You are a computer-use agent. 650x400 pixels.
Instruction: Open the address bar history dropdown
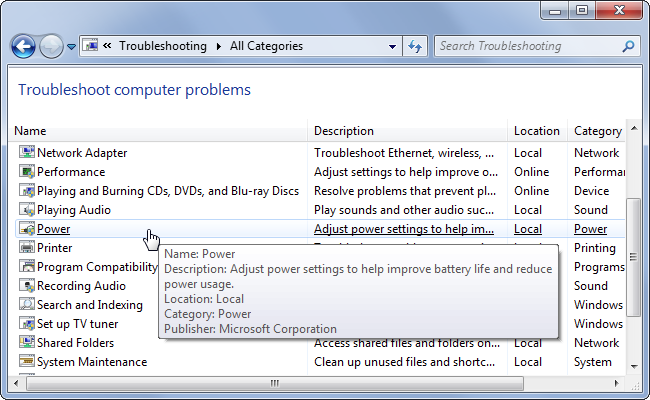[x=392, y=46]
